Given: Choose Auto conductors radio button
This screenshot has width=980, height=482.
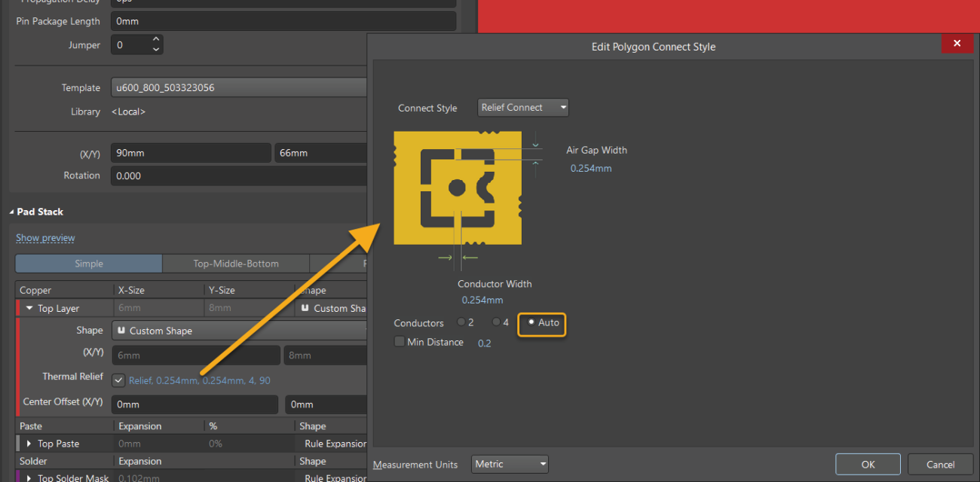Looking at the screenshot, I should (x=531, y=322).
